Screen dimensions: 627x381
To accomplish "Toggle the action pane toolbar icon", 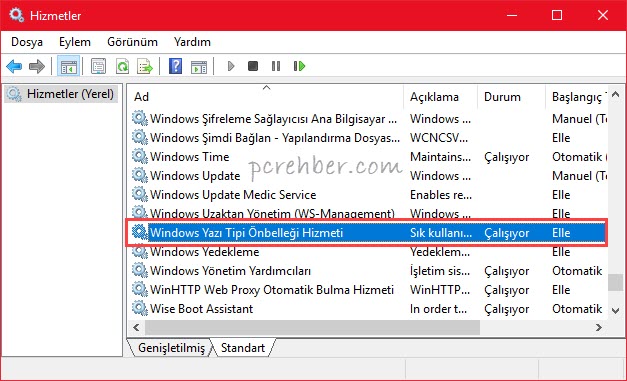I will (199, 67).
